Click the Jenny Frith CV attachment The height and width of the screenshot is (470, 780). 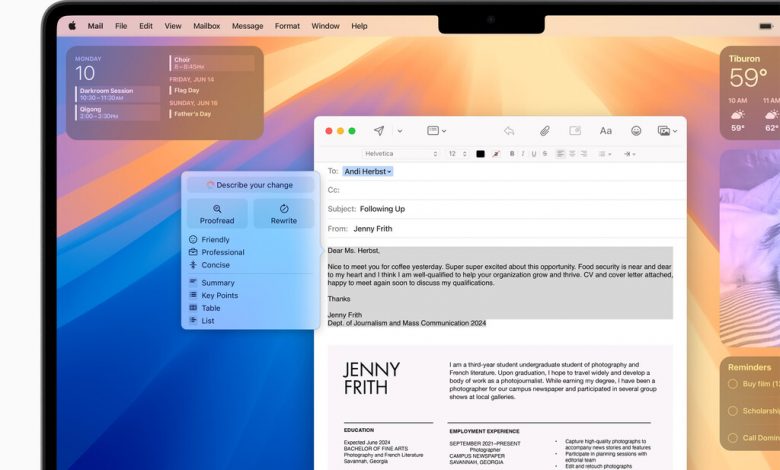[x=500, y=407]
